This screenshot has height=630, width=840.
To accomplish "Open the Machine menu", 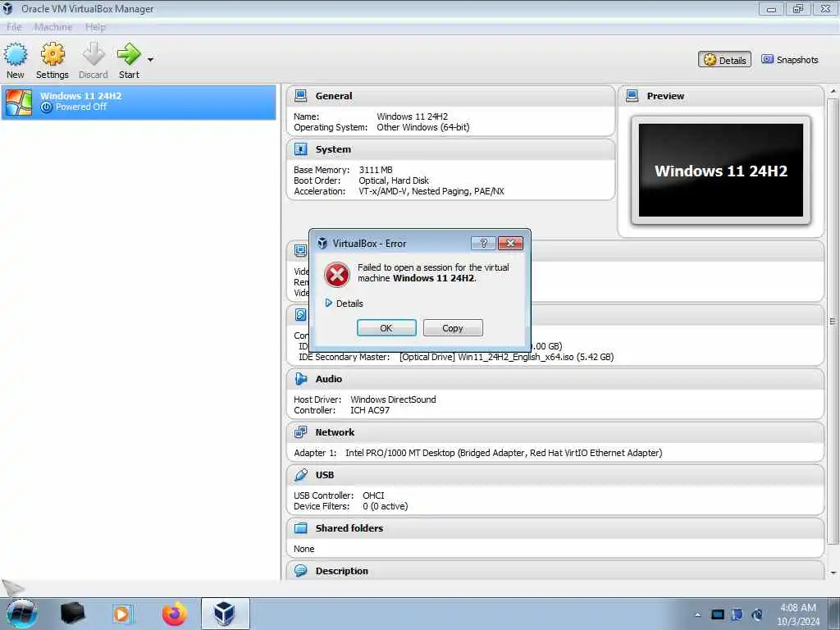I will coord(53,27).
